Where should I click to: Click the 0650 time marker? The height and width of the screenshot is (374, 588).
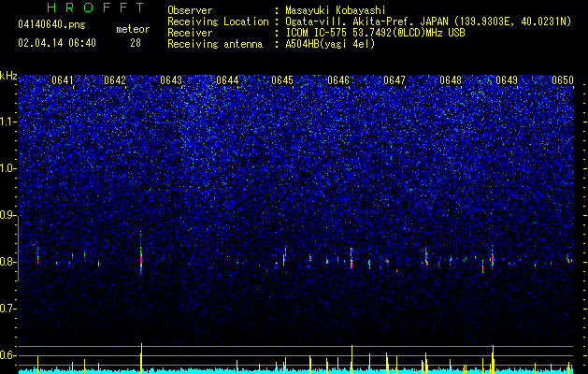[563, 80]
